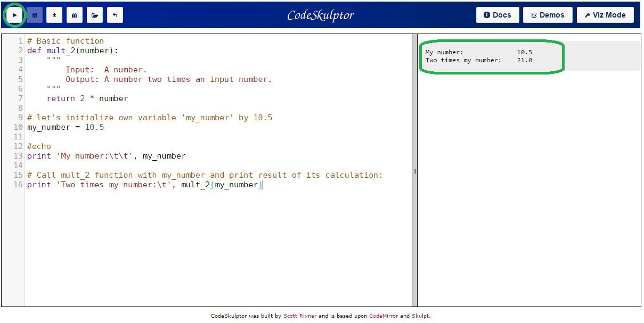
Task: Open the Demos list
Action: 548,15
